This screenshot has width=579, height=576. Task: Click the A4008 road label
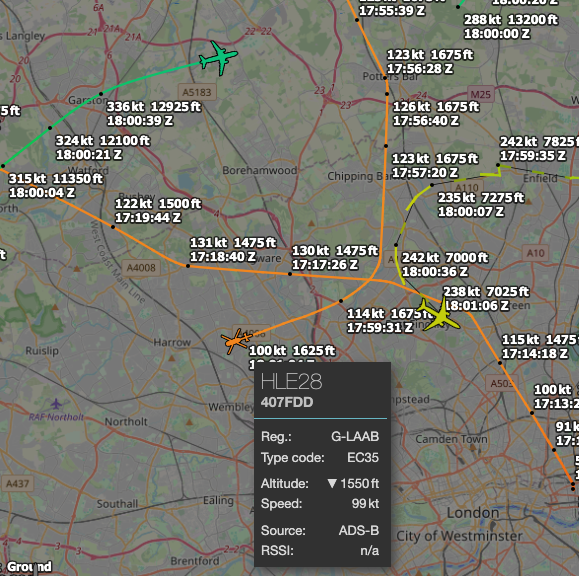[x=141, y=267]
